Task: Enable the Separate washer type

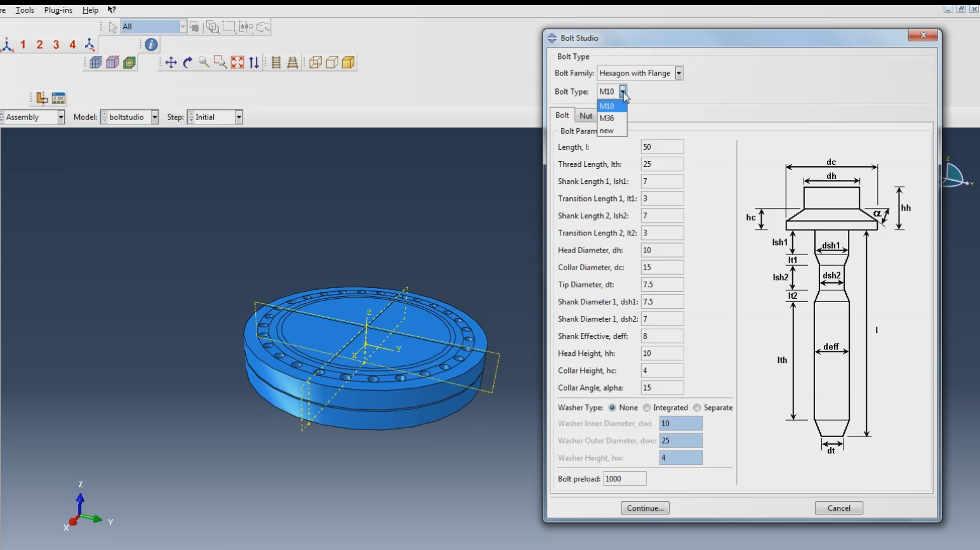Action: (698, 407)
